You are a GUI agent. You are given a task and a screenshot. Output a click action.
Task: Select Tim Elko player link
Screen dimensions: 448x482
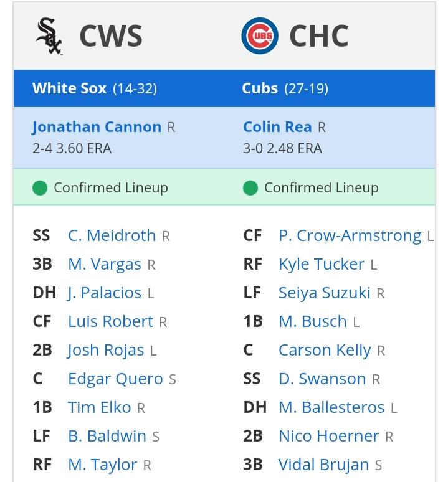99,408
